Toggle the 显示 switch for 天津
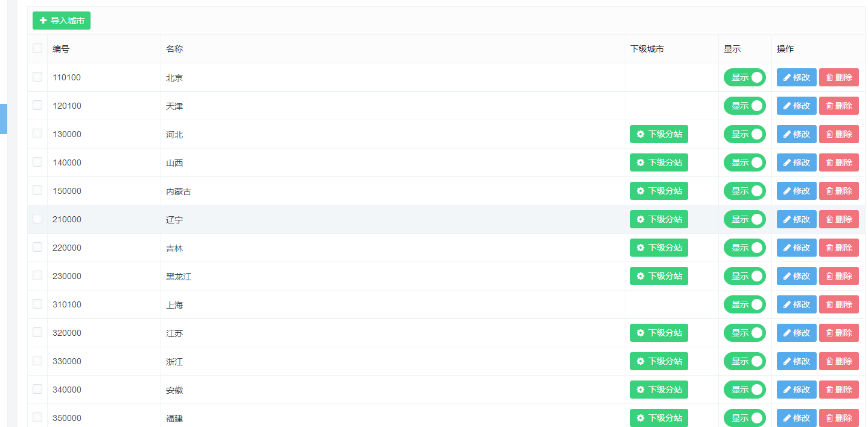Viewport: 868px width, 427px height. pyautogui.click(x=744, y=106)
